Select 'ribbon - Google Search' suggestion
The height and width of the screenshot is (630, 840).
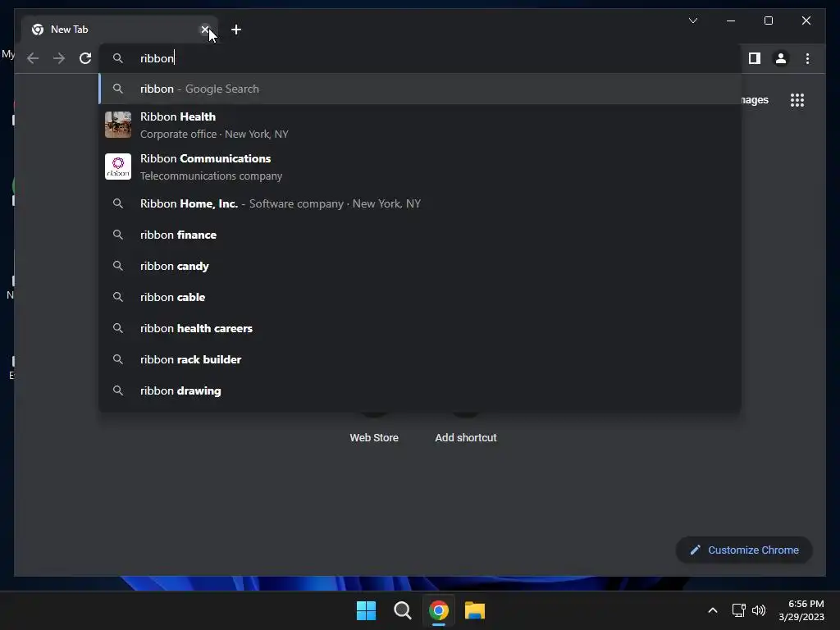pyautogui.click(x=420, y=89)
